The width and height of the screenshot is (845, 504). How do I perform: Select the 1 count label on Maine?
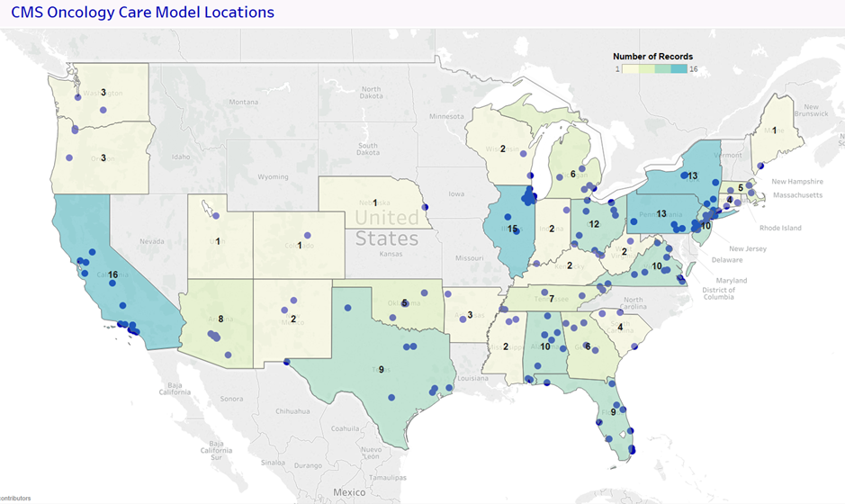[775, 130]
